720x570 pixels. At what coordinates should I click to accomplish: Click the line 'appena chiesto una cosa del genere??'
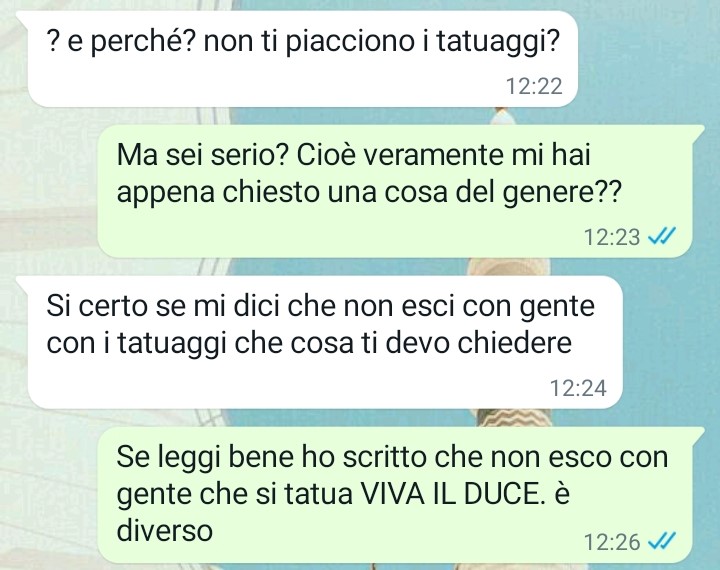369,192
